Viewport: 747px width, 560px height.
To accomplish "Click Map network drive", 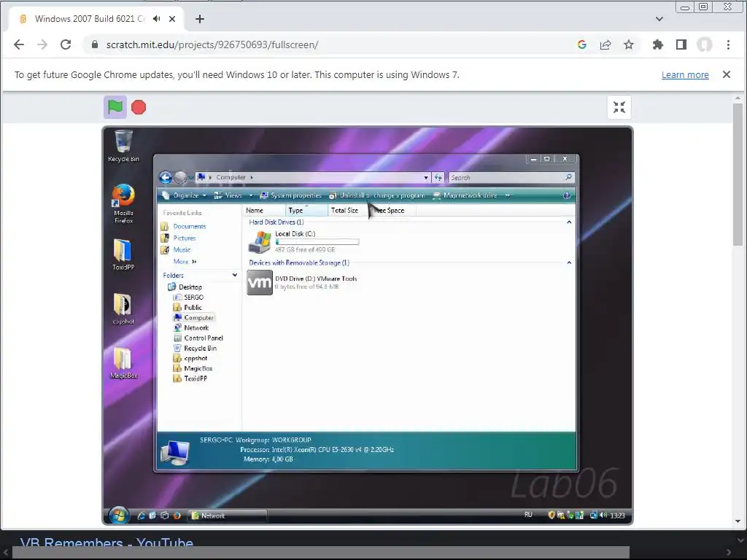I will click(465, 195).
